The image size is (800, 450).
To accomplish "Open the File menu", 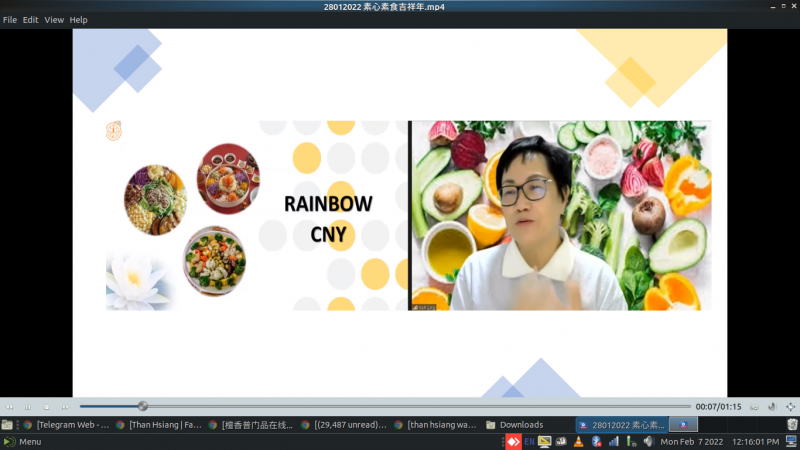I will 10,20.
